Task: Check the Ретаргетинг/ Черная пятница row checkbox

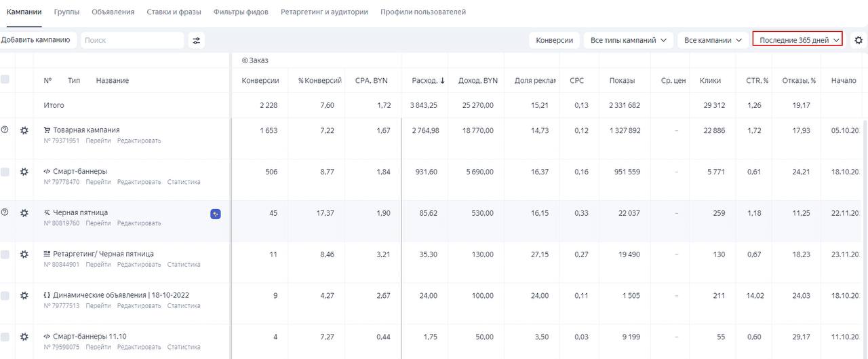Action: (x=5, y=254)
